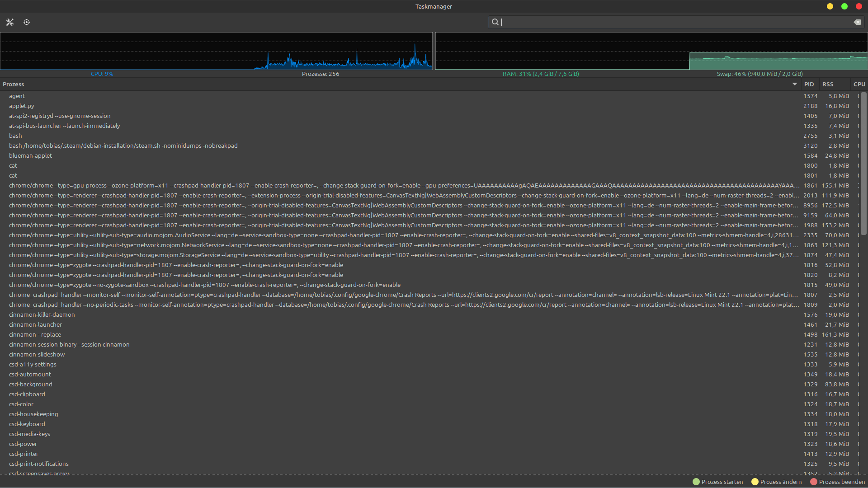Sort by the CPU column header

859,84
